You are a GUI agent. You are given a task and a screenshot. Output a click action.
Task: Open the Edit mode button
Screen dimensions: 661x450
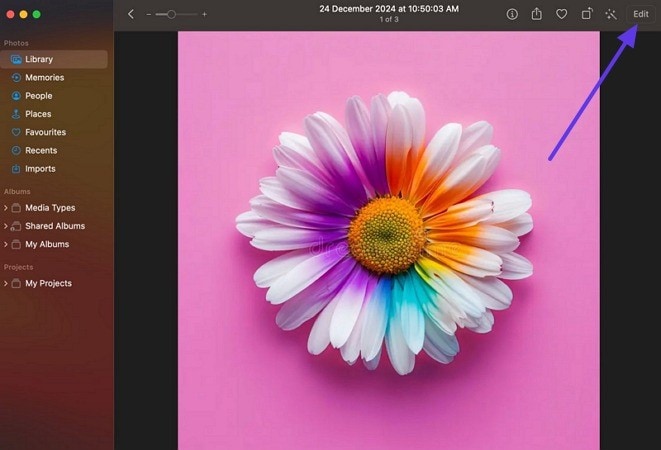click(641, 14)
